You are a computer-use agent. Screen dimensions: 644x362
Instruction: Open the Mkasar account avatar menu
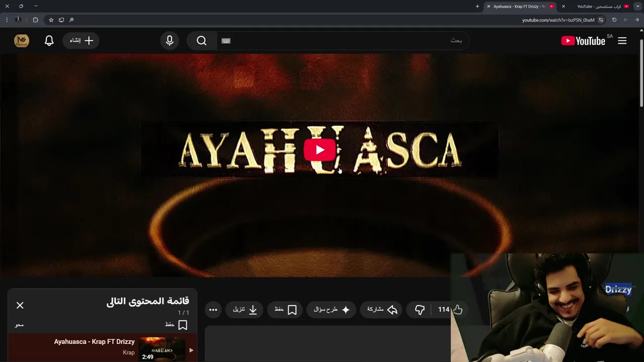click(22, 41)
